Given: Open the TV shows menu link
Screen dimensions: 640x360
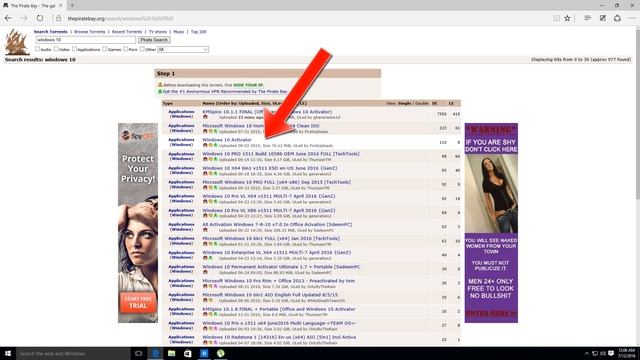Looking at the screenshot, I should click(x=158, y=31).
